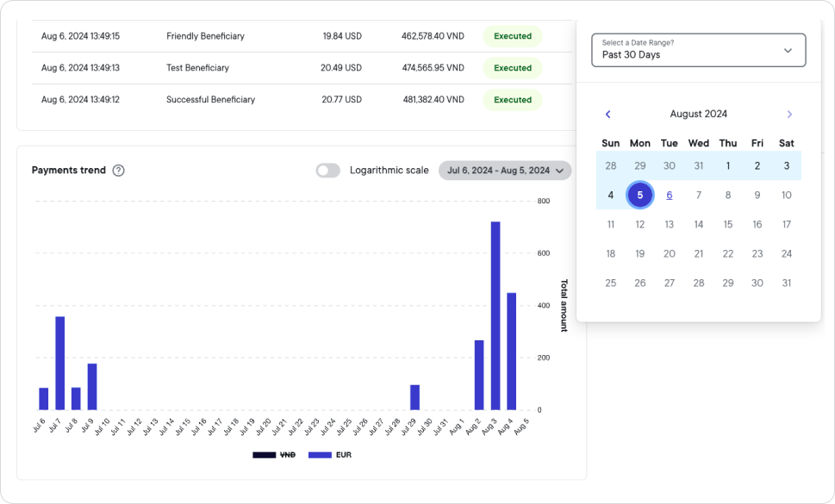Open the Payments trend help tooltip
This screenshot has width=835, height=504.
[x=120, y=170]
